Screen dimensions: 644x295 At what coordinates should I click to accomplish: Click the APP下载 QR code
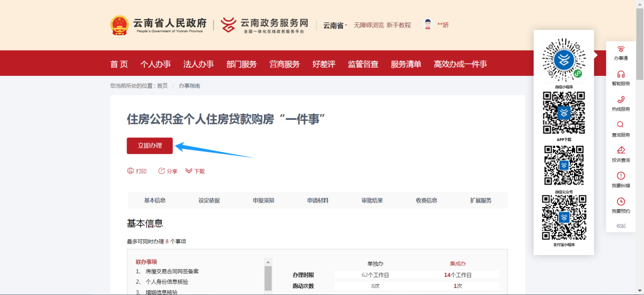tap(564, 113)
